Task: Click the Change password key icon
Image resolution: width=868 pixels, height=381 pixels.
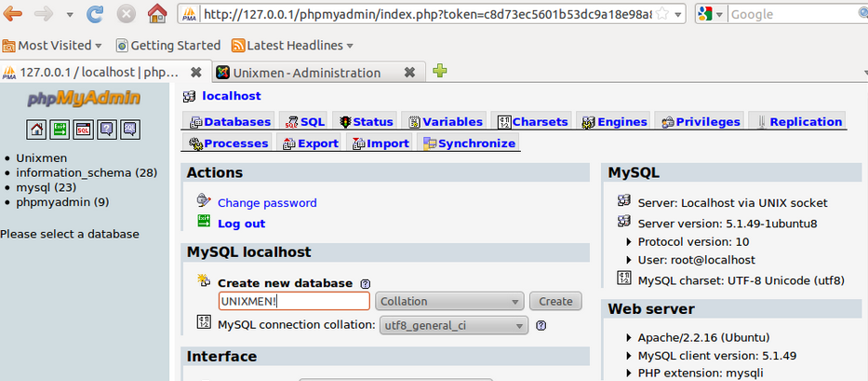Action: 204,199
